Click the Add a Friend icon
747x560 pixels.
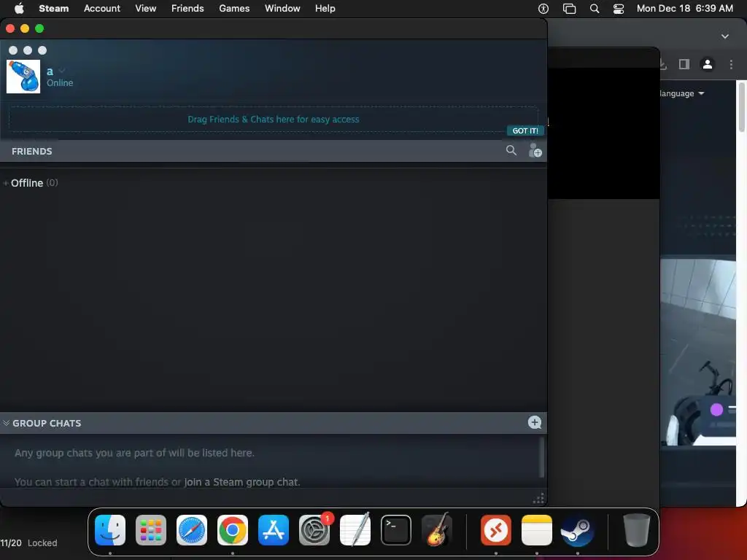tap(535, 150)
